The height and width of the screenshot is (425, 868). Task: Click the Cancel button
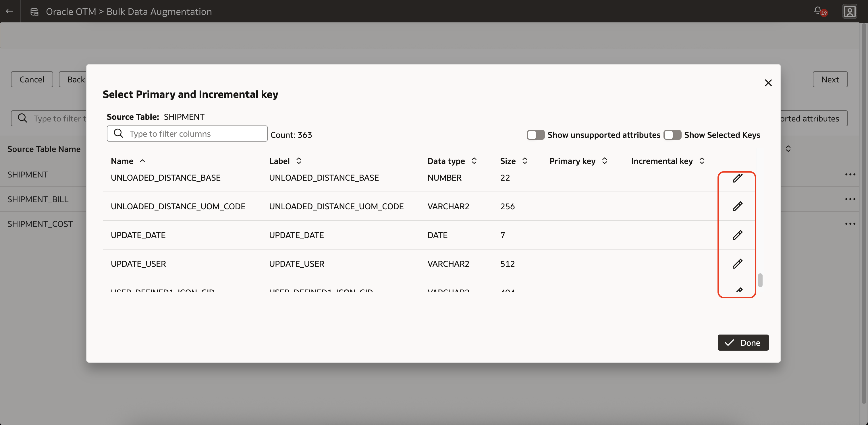pos(32,80)
